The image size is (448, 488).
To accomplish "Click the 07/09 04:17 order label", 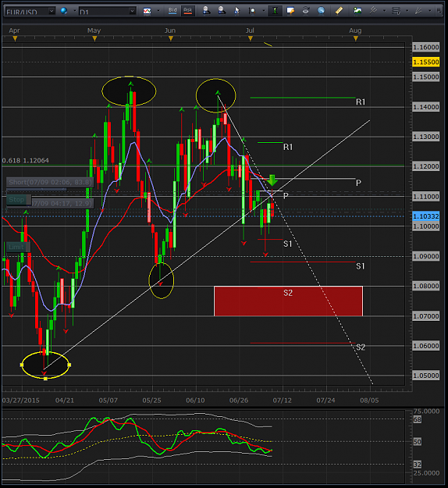I will pyautogui.click(x=62, y=204).
